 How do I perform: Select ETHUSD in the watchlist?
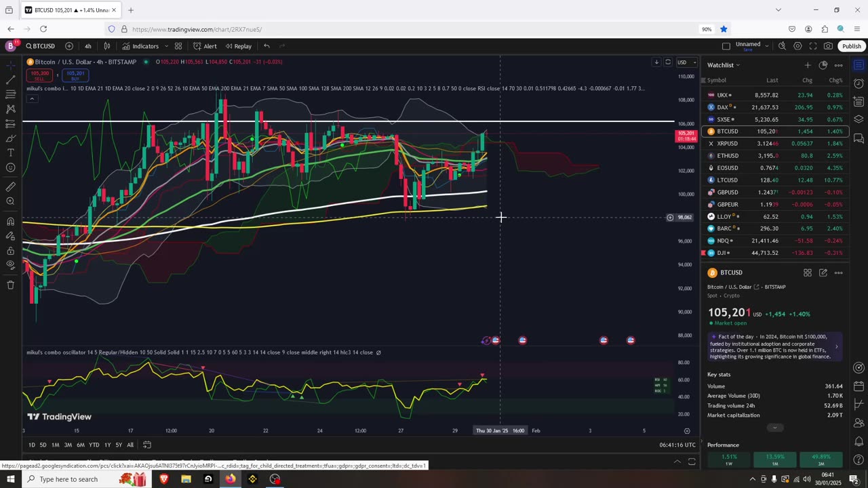(775, 156)
